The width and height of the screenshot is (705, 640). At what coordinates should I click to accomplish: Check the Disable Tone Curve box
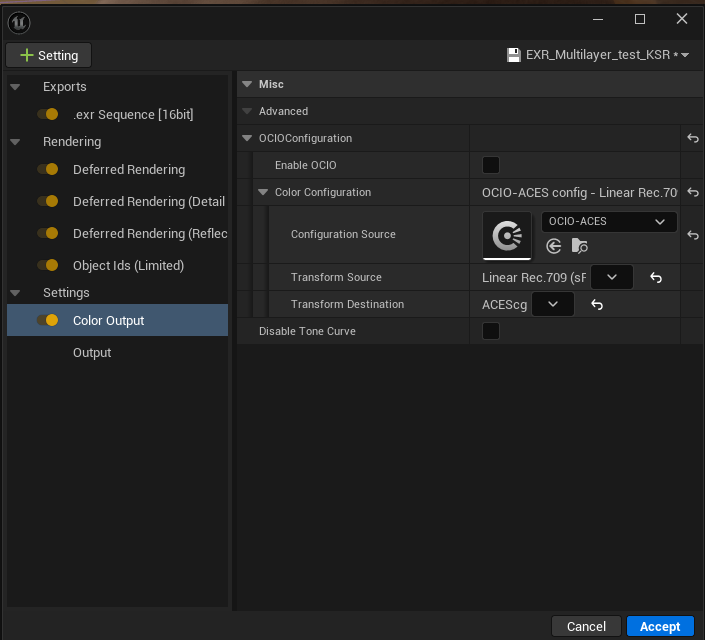491,331
